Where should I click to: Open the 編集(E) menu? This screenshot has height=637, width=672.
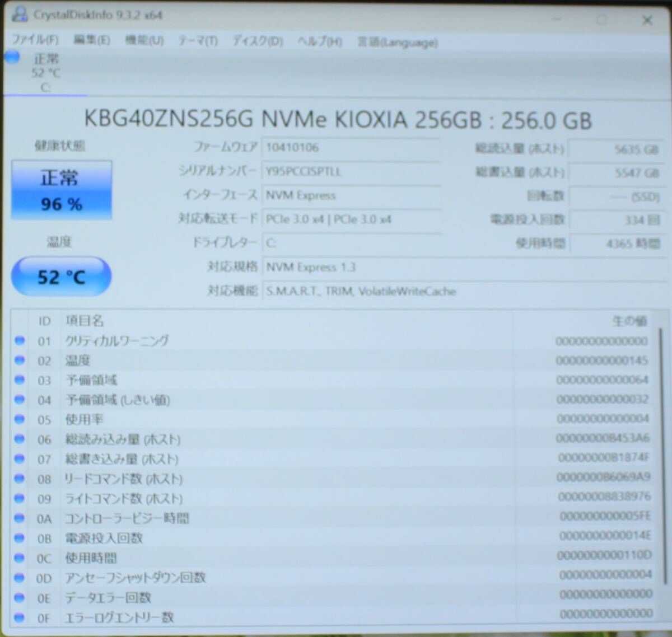click(x=92, y=40)
